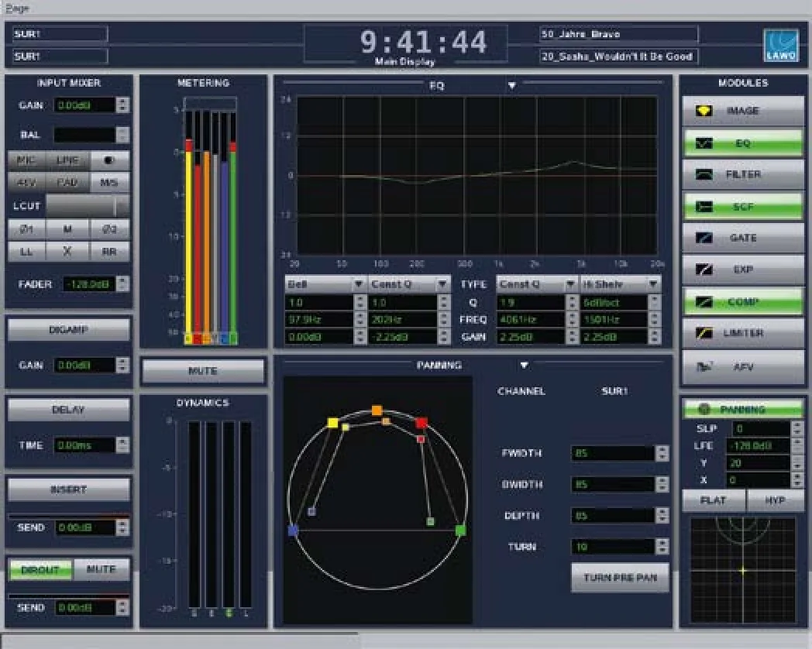
Task: Click the DEPTH value field
Action: [x=613, y=516]
